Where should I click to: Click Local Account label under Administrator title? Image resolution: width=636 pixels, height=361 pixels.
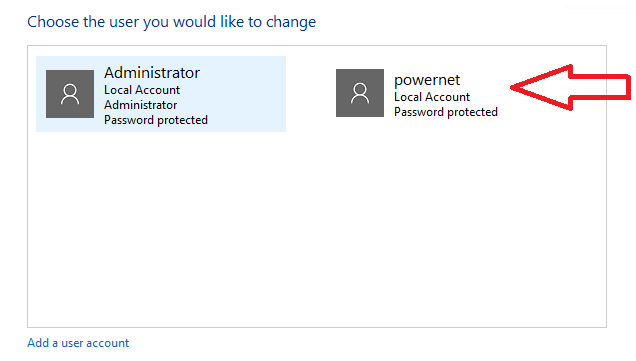pyautogui.click(x=142, y=90)
